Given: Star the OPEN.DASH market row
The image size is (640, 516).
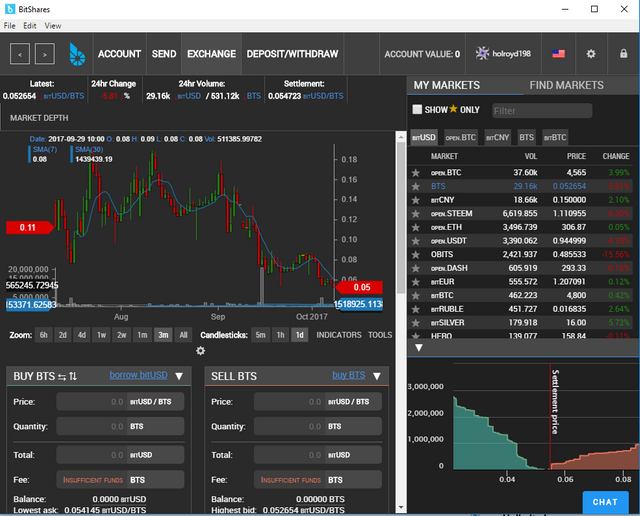Looking at the screenshot, I should point(416,268).
